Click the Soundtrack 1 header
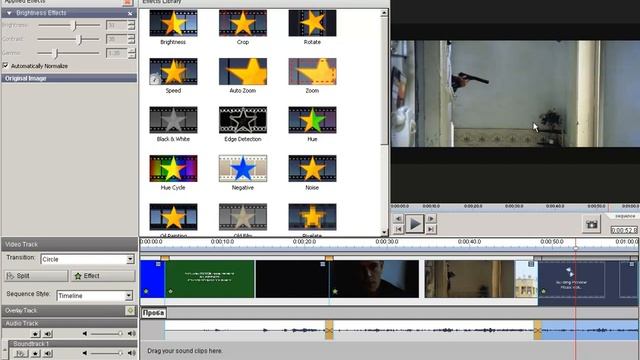 coord(73,344)
